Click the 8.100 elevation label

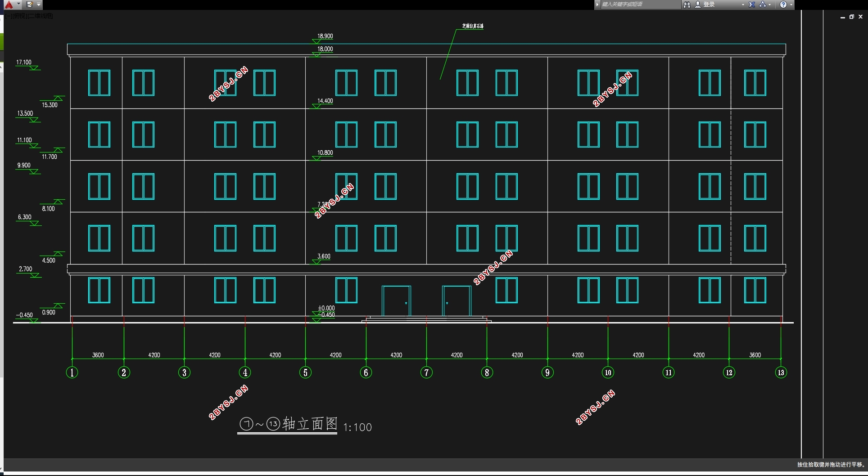click(48, 208)
